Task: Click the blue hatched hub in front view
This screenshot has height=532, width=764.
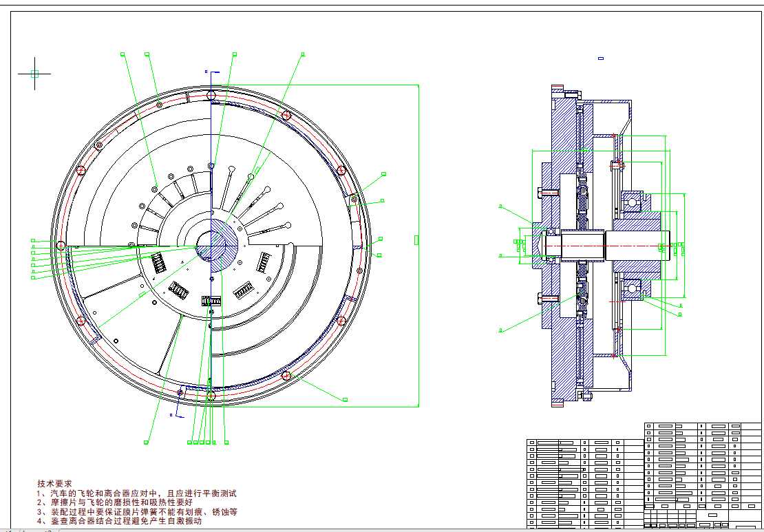Action: (x=220, y=243)
